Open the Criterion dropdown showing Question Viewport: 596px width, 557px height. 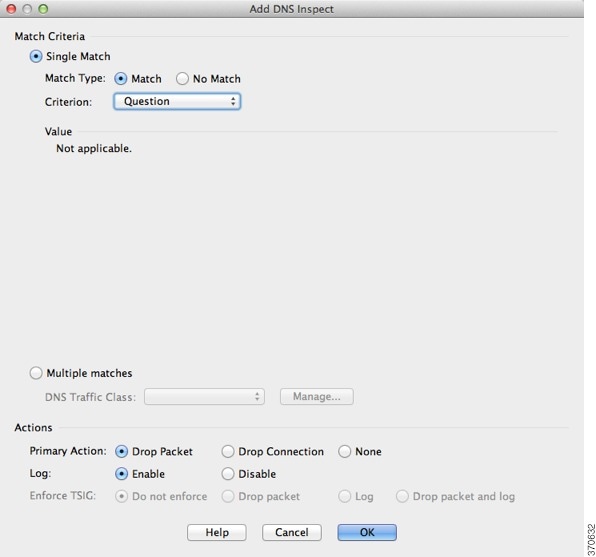(x=177, y=102)
